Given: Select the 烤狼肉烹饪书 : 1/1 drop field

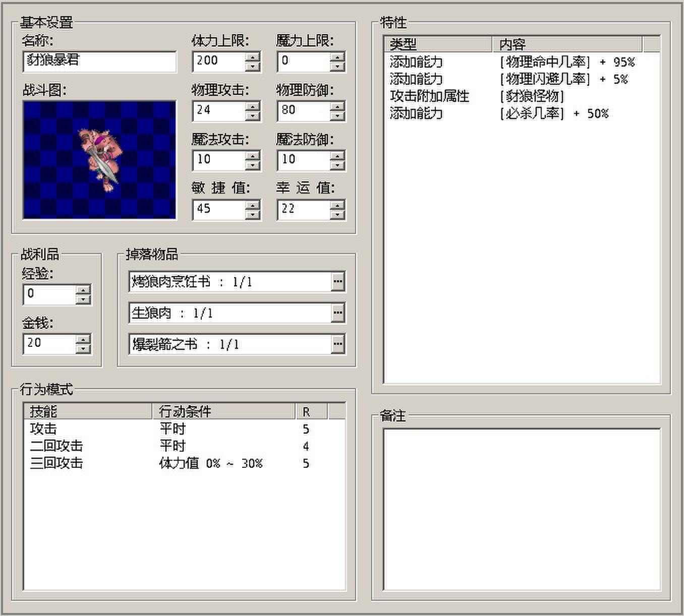Looking at the screenshot, I should click(231, 282).
